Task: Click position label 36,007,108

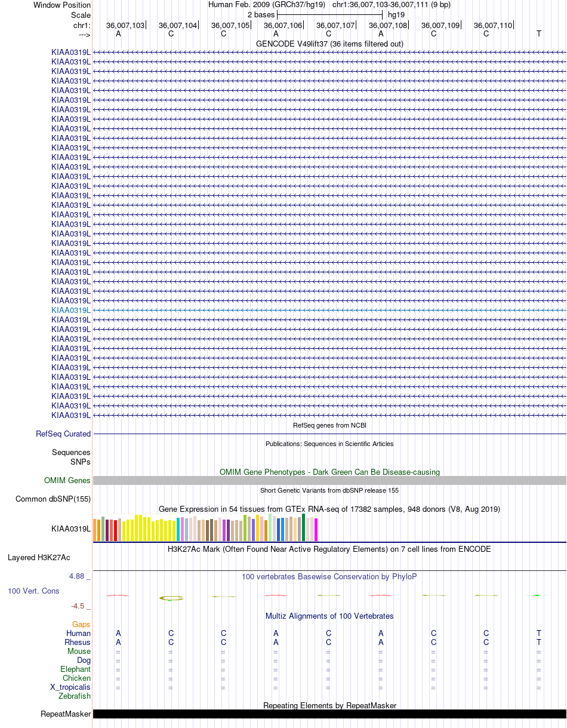Action: 388,25
